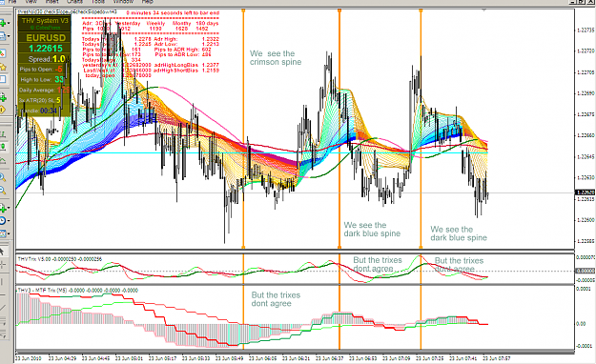Open the Window menu
The width and height of the screenshot is (596, 364).
click(x=123, y=2)
